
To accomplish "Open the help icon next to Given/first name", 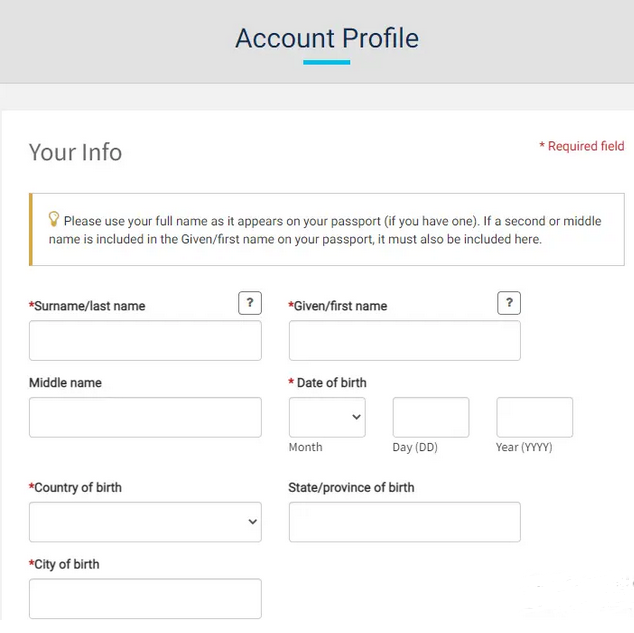I will 508,303.
